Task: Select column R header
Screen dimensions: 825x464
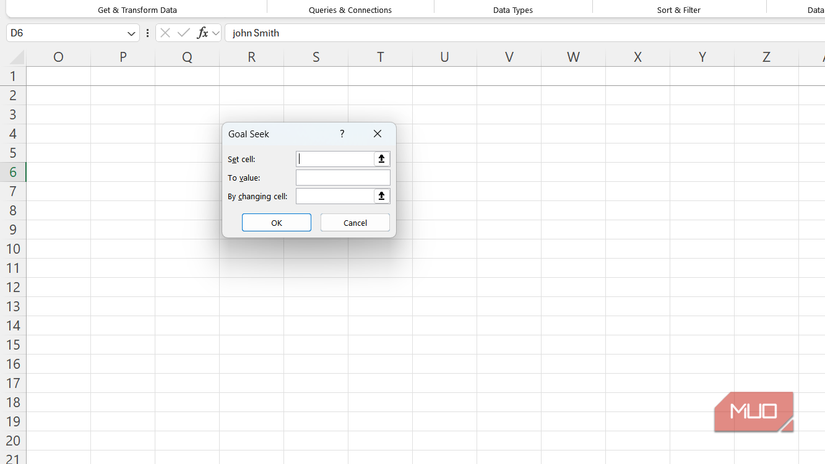Action: coord(251,57)
